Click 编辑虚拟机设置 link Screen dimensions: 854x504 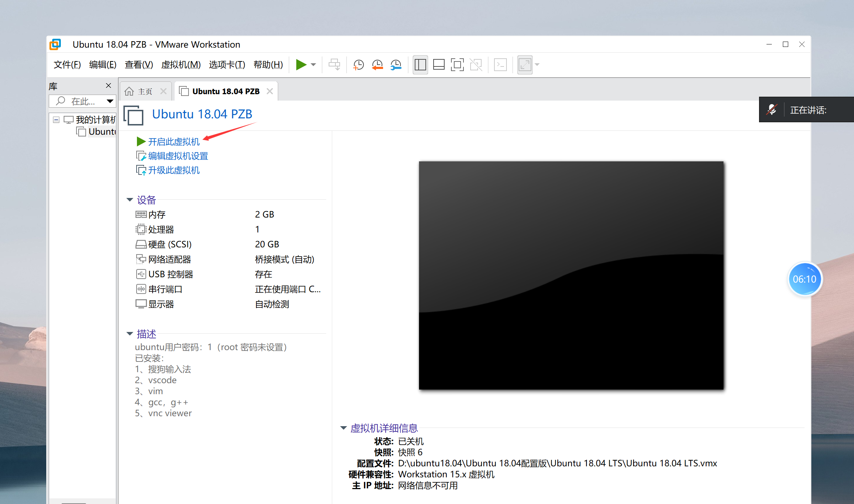(178, 156)
